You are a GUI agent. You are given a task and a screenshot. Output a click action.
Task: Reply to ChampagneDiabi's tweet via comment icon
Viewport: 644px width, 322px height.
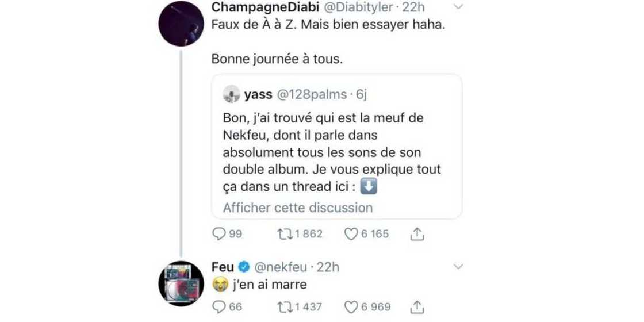pos(218,234)
